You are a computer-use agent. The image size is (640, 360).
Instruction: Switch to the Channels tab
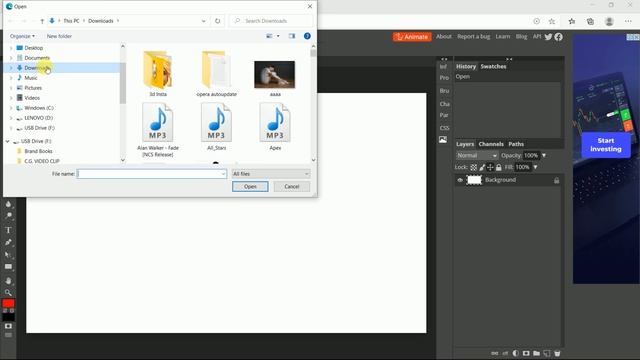pos(491,144)
